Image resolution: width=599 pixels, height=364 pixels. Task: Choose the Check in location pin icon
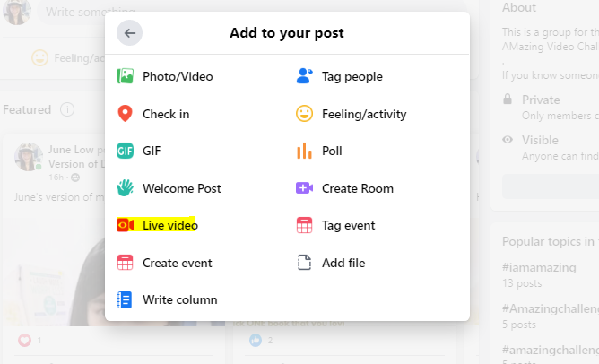(x=126, y=114)
